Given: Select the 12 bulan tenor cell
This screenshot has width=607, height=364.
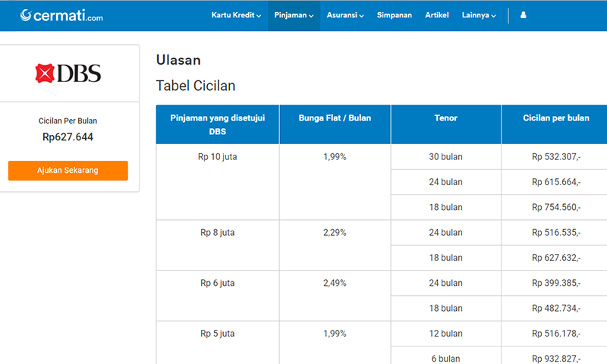Looking at the screenshot, I should click(x=446, y=334).
